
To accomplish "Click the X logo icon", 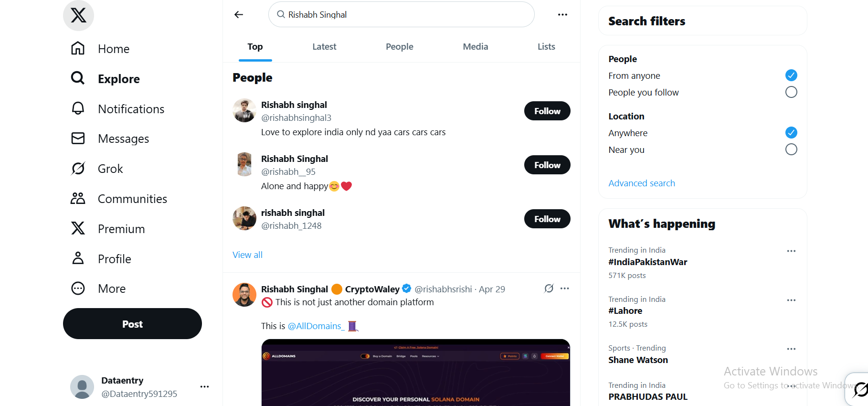I will point(78,15).
